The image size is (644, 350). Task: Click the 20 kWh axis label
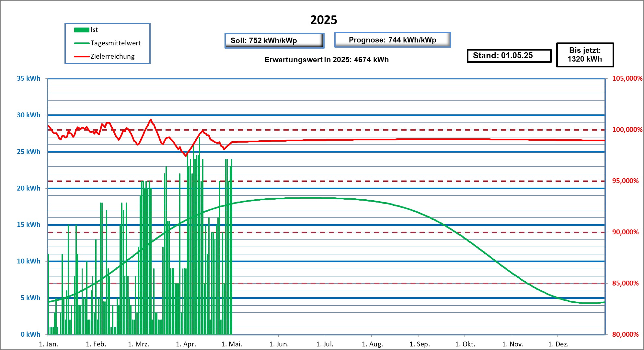tap(29, 188)
